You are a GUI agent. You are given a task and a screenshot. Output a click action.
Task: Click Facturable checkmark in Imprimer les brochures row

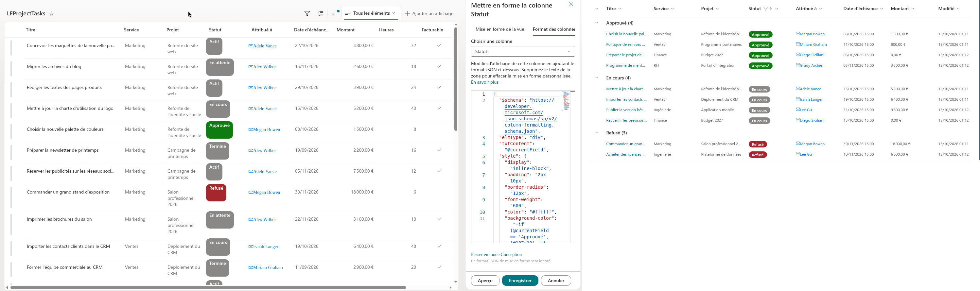coord(439,219)
